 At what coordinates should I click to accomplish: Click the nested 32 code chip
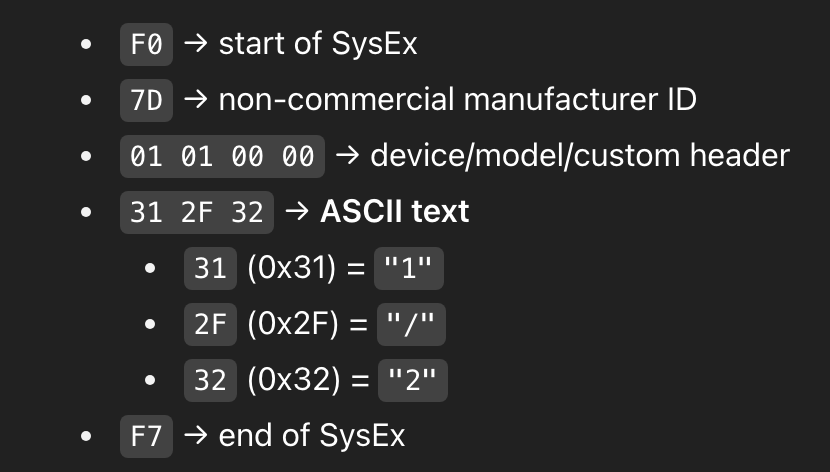210,380
